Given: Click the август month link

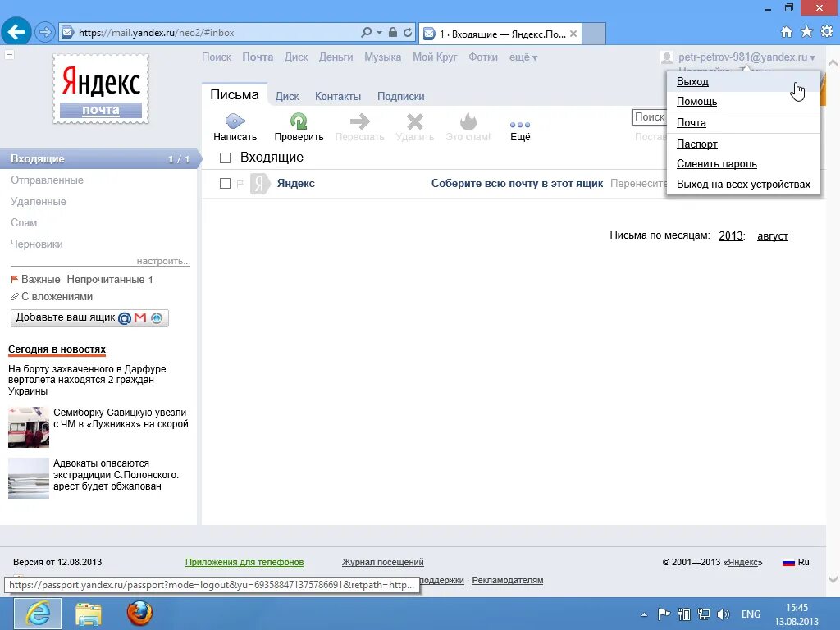Looking at the screenshot, I should tap(773, 235).
